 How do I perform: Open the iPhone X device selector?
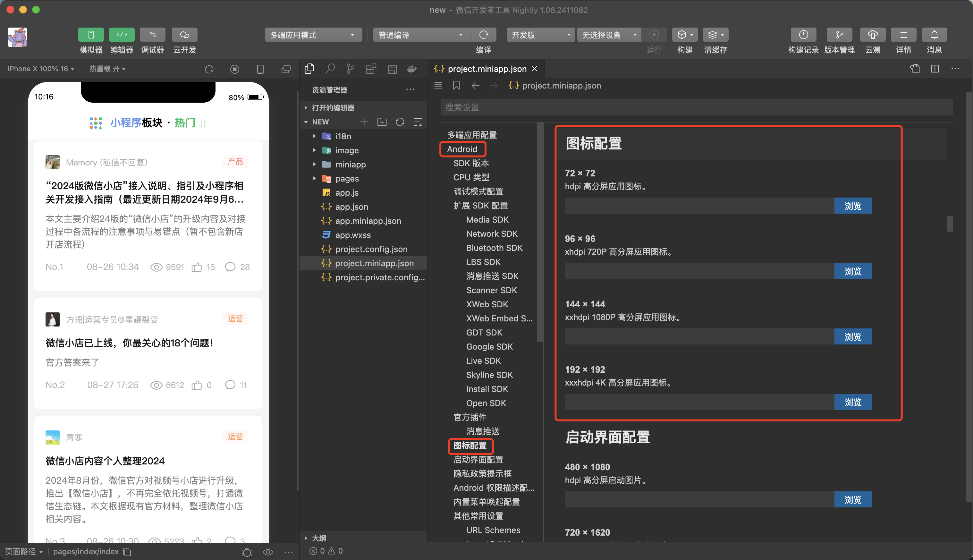pyautogui.click(x=41, y=69)
